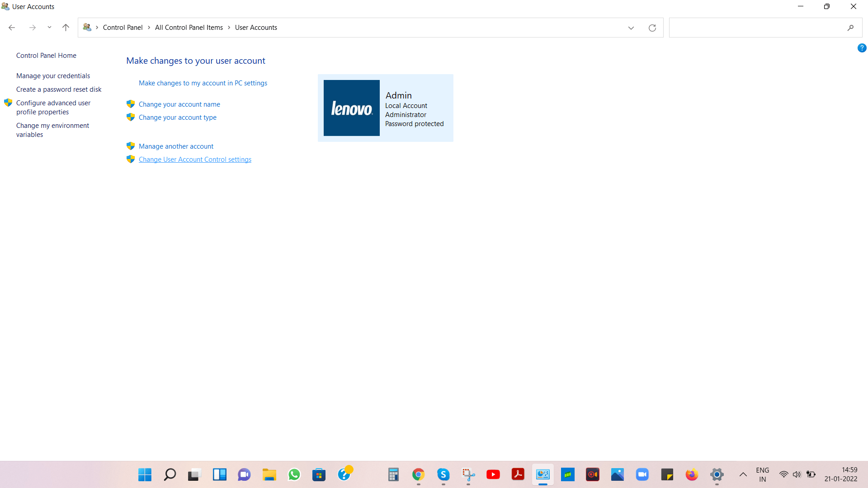Open Adobe Acrobat from taskbar
This screenshot has width=868, height=488.
518,474
